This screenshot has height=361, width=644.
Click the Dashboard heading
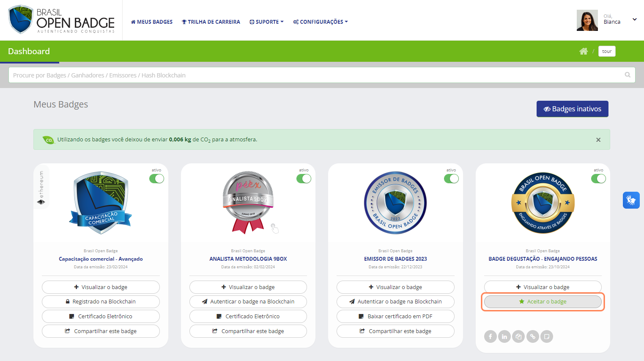click(29, 51)
